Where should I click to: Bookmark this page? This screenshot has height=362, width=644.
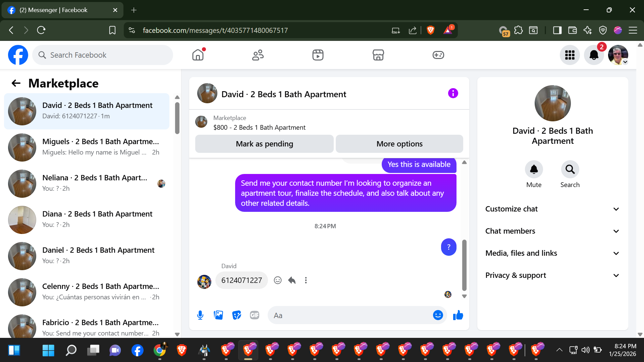pos(112,30)
